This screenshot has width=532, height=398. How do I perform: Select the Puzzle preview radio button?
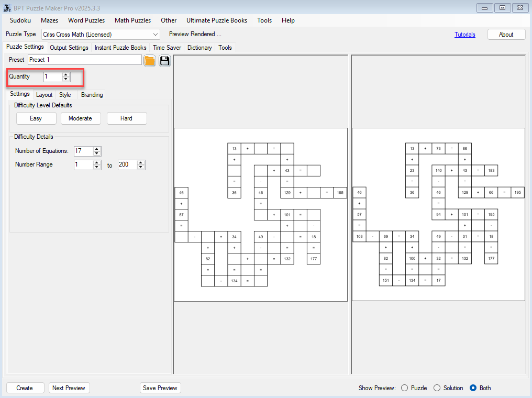click(404, 388)
